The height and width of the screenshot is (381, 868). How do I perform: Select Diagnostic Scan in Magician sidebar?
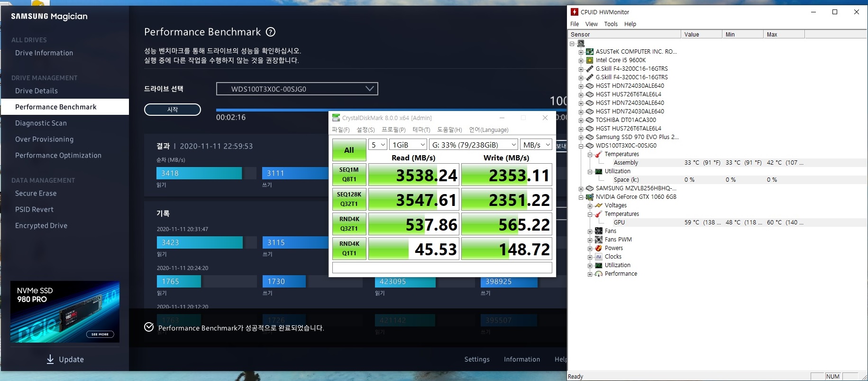[41, 123]
